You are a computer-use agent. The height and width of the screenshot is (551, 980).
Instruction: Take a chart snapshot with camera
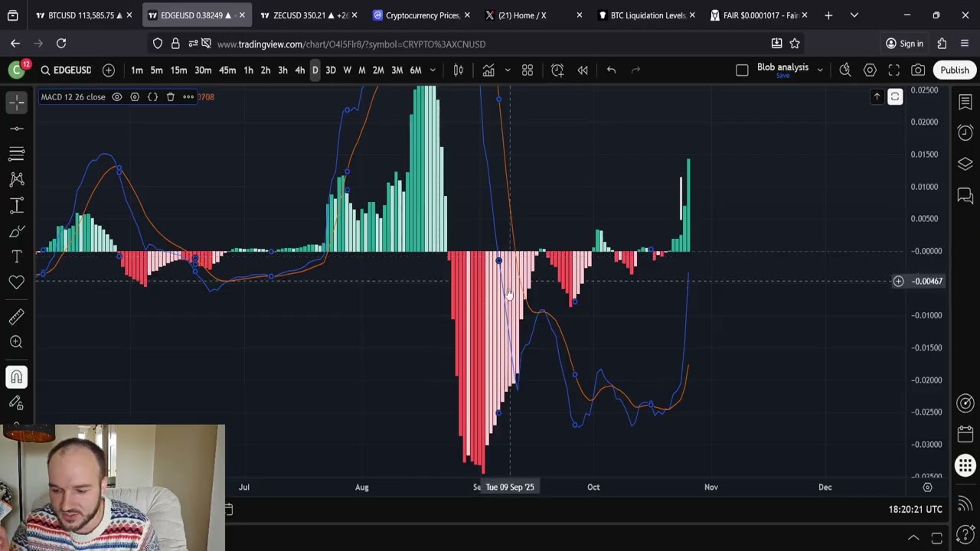coord(918,70)
